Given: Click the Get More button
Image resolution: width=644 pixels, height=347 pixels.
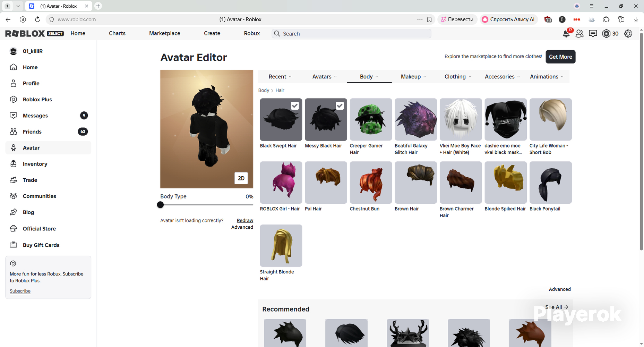Looking at the screenshot, I should pyautogui.click(x=560, y=57).
